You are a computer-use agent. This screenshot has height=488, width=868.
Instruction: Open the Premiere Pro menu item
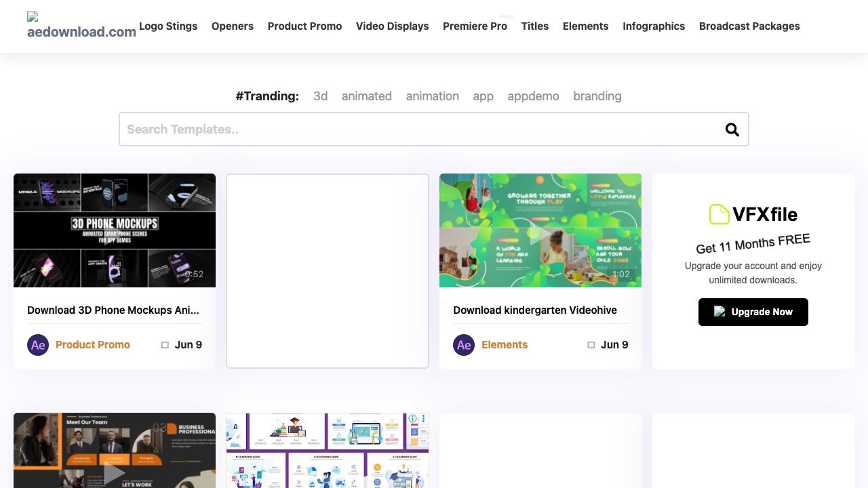[x=475, y=26]
